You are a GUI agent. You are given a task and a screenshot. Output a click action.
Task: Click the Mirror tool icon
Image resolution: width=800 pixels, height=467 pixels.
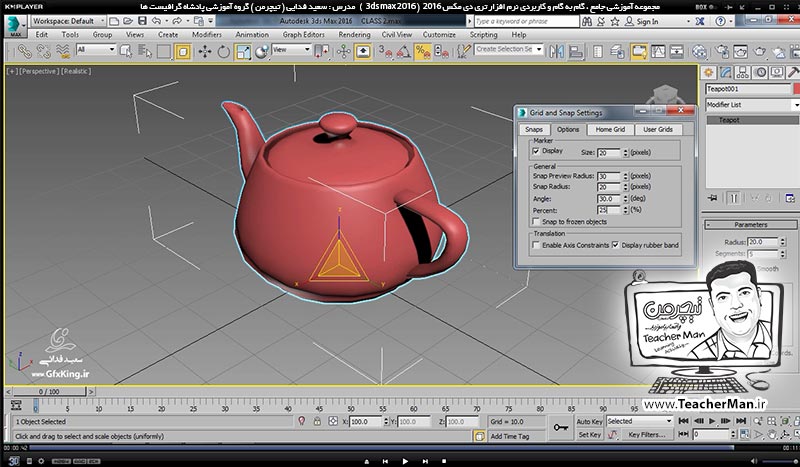point(557,52)
